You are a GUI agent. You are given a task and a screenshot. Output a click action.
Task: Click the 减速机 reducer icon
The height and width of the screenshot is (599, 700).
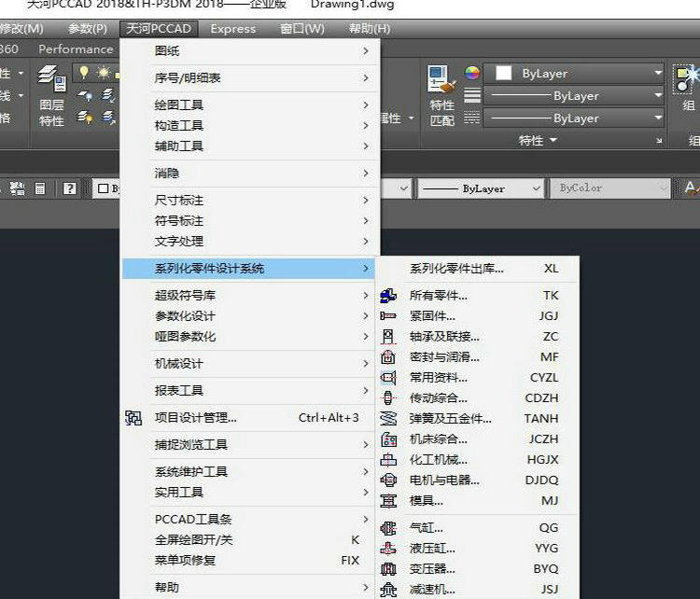point(388,590)
